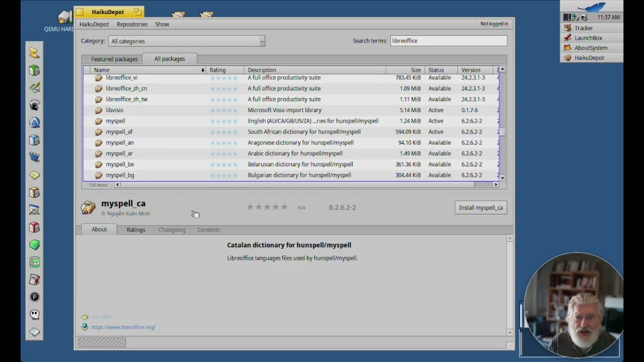Click the ProcessController bars in Deskbar tray
This screenshot has width=644, height=362.
(568, 17)
